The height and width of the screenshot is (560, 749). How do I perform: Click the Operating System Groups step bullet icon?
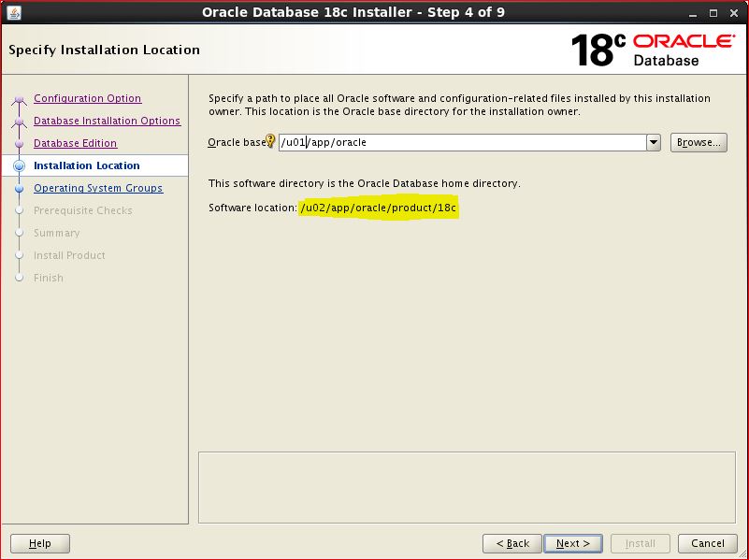(19, 189)
